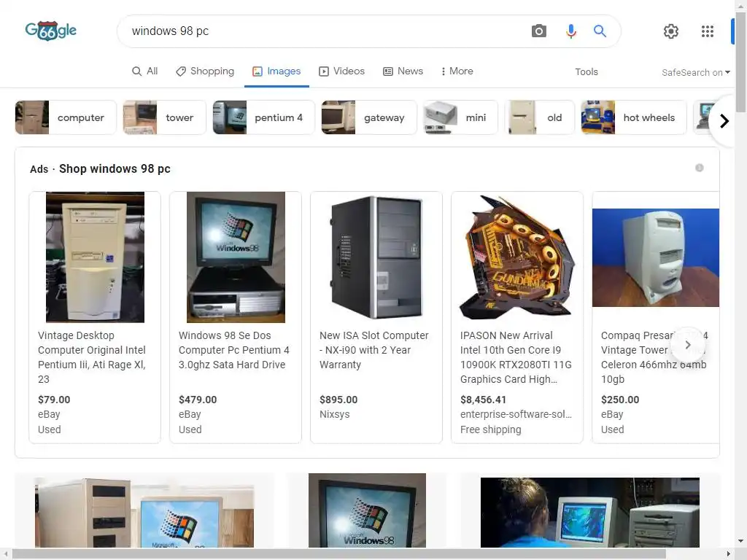747x560 pixels.
Task: Expand the SafeSearch on dropdown
Action: point(695,72)
